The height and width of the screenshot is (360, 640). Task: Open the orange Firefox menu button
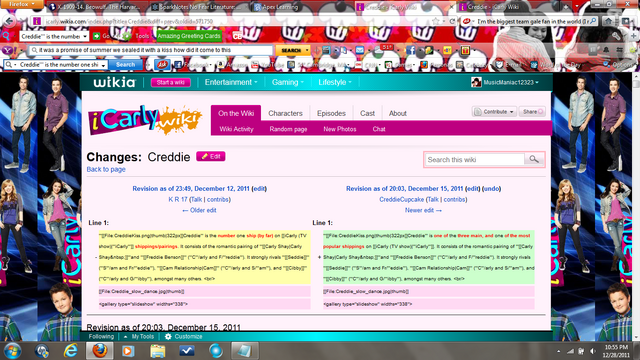pyautogui.click(x=21, y=4)
